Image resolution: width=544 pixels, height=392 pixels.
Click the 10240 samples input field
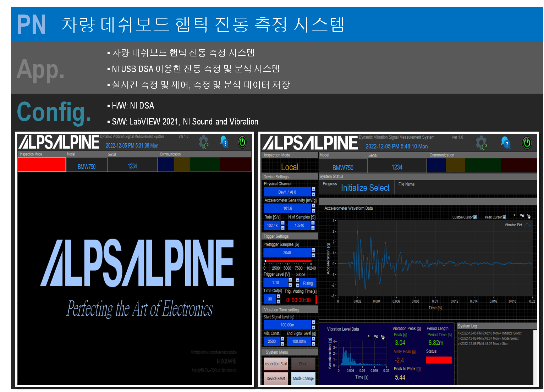tap(299, 225)
